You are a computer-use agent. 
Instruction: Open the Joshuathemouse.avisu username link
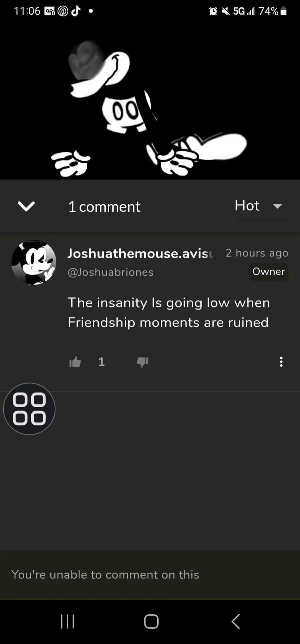(140, 253)
